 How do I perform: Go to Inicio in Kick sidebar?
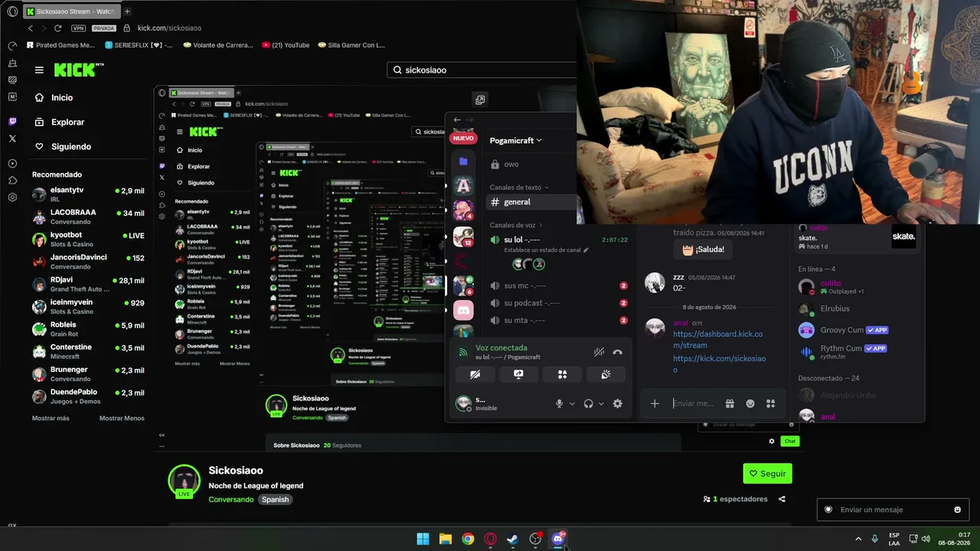[54, 98]
